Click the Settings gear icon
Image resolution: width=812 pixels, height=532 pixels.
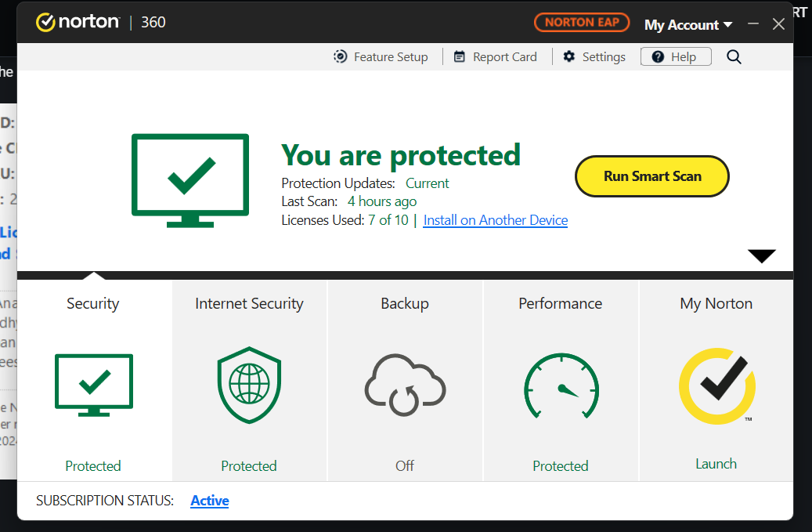click(569, 56)
